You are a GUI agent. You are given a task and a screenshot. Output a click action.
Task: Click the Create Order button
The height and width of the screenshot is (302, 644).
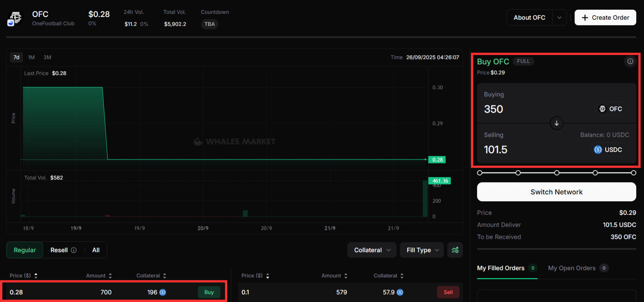click(605, 18)
